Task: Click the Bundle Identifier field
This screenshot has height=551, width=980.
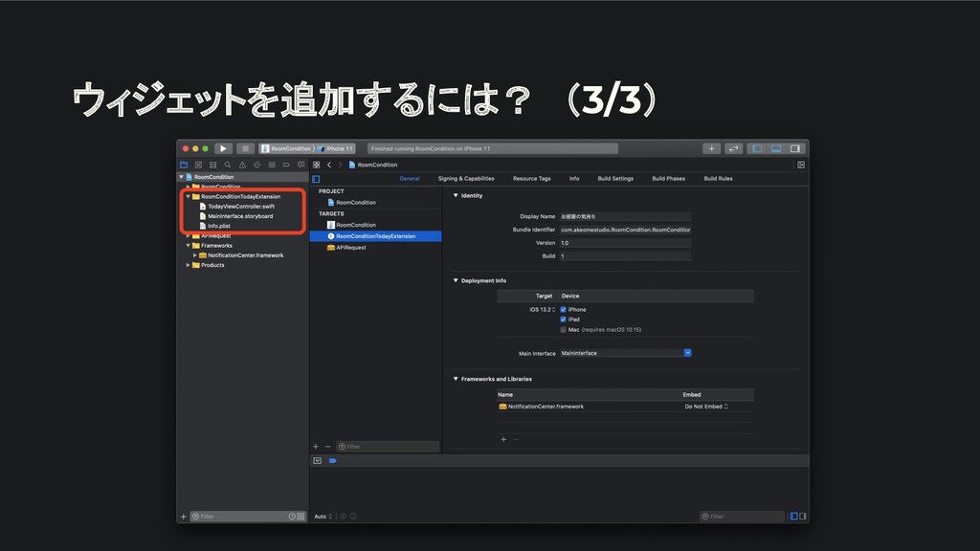Action: coord(625,230)
